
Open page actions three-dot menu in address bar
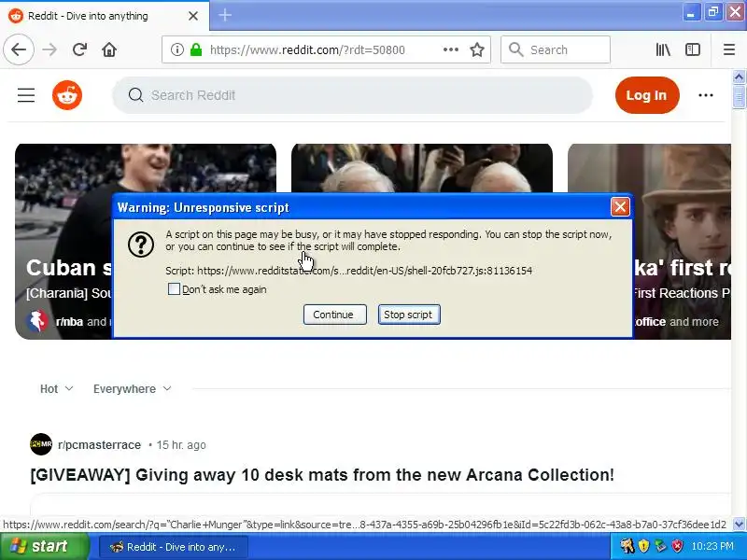point(451,49)
